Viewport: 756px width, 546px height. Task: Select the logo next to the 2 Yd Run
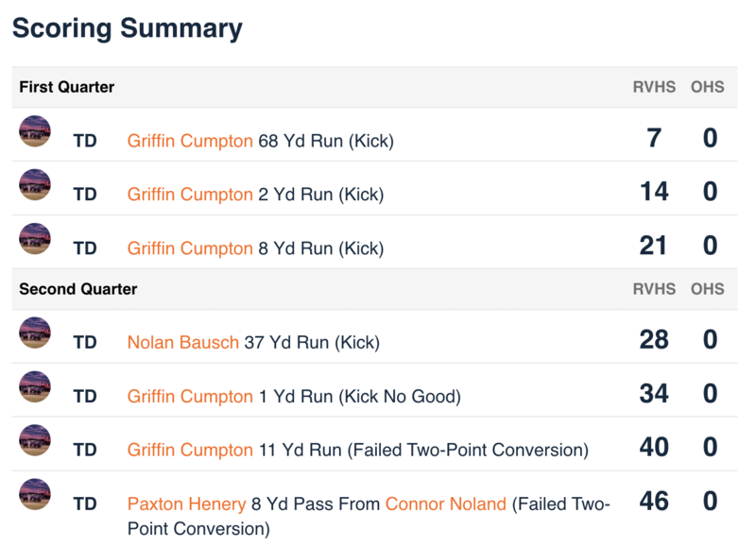coord(35,186)
